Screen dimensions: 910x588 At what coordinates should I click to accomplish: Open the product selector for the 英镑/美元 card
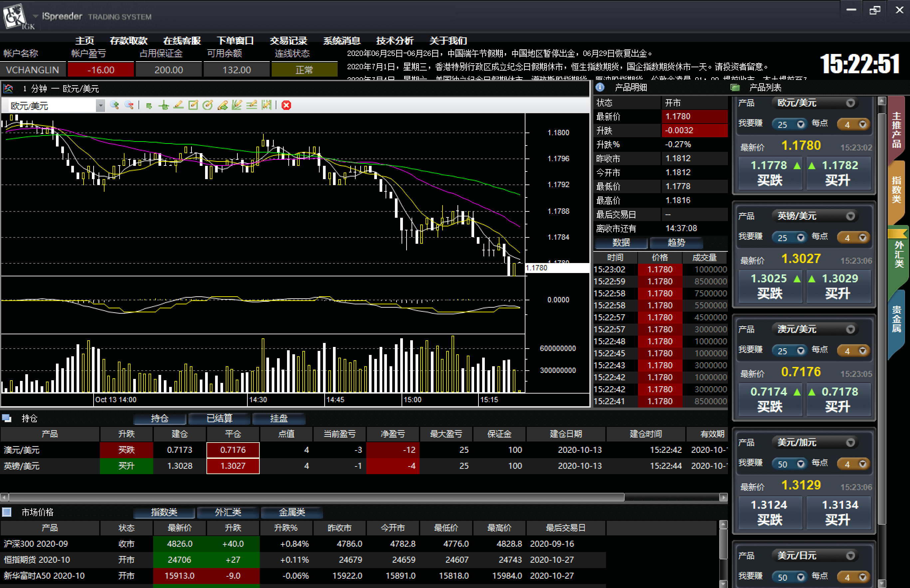pyautogui.click(x=850, y=216)
